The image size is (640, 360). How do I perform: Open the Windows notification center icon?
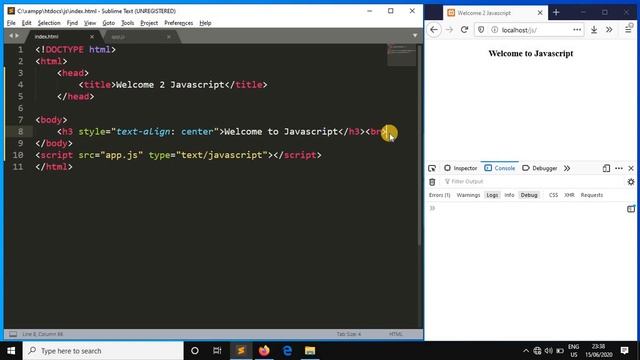click(x=624, y=351)
